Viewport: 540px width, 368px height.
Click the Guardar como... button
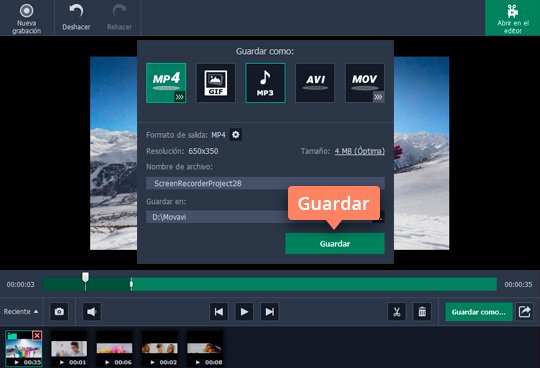pyautogui.click(x=479, y=312)
